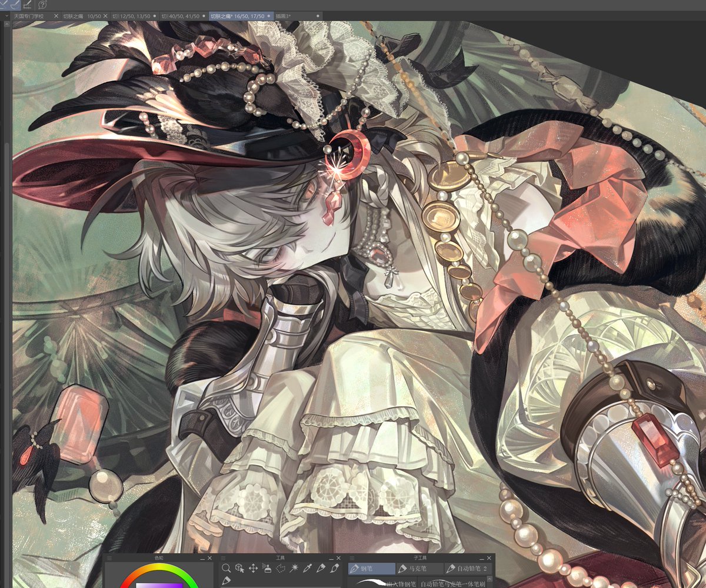Select the dotted lasso selection tool
This screenshot has height=588, width=706.
pyautogui.click(x=281, y=568)
